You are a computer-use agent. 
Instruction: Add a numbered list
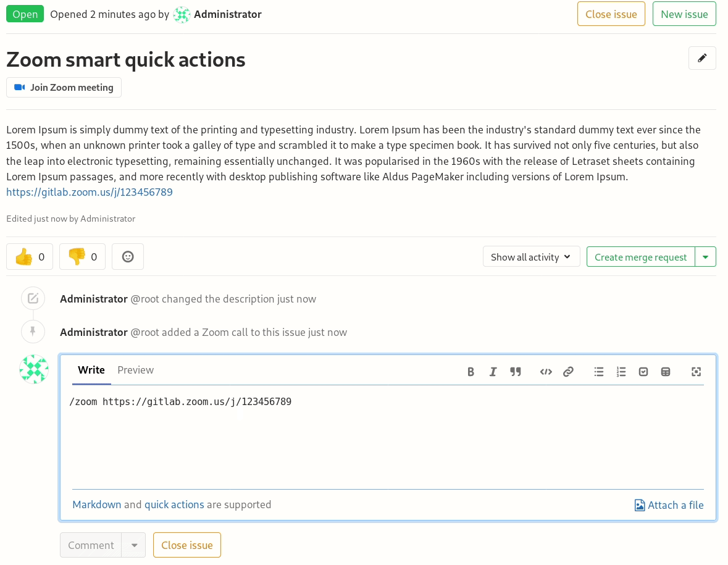621,372
